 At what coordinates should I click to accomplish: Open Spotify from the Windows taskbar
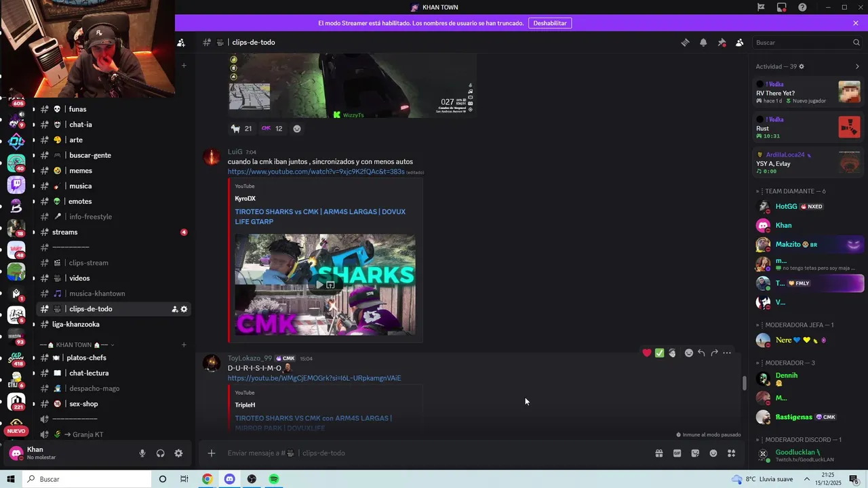coord(274,479)
